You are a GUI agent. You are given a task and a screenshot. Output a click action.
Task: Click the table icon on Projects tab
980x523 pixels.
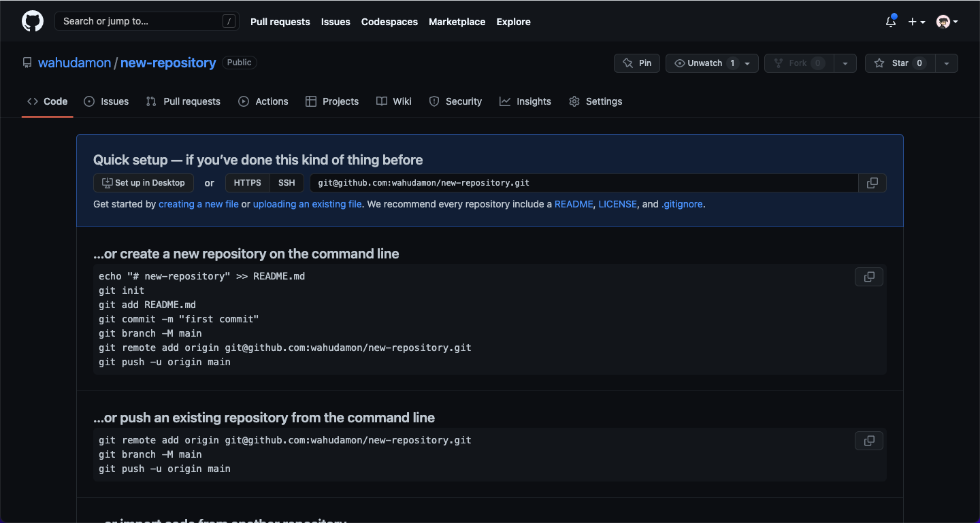pyautogui.click(x=311, y=101)
